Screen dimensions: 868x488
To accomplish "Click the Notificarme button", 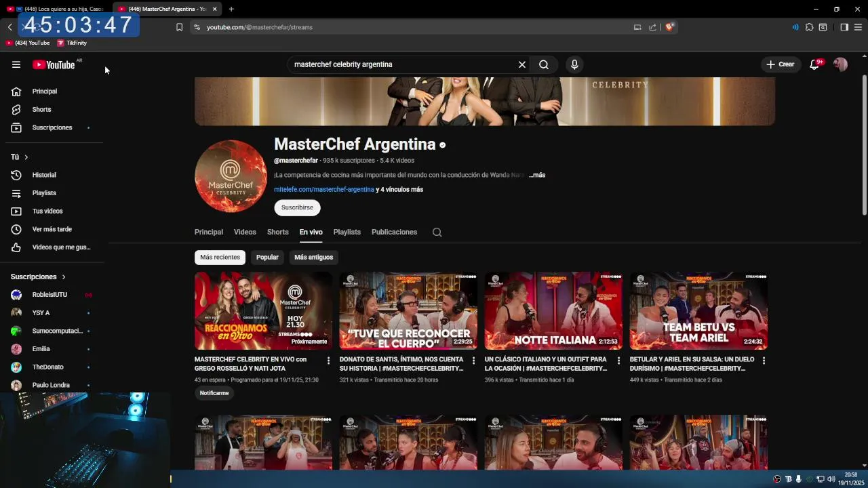I will coord(214,393).
